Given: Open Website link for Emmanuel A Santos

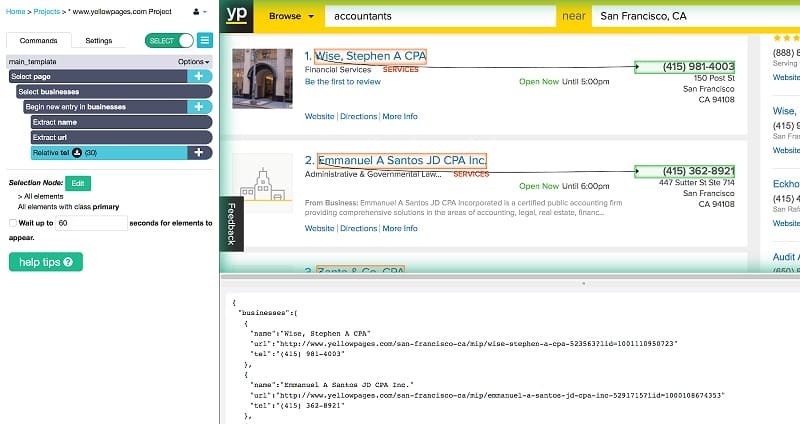Looking at the screenshot, I should tap(319, 229).
